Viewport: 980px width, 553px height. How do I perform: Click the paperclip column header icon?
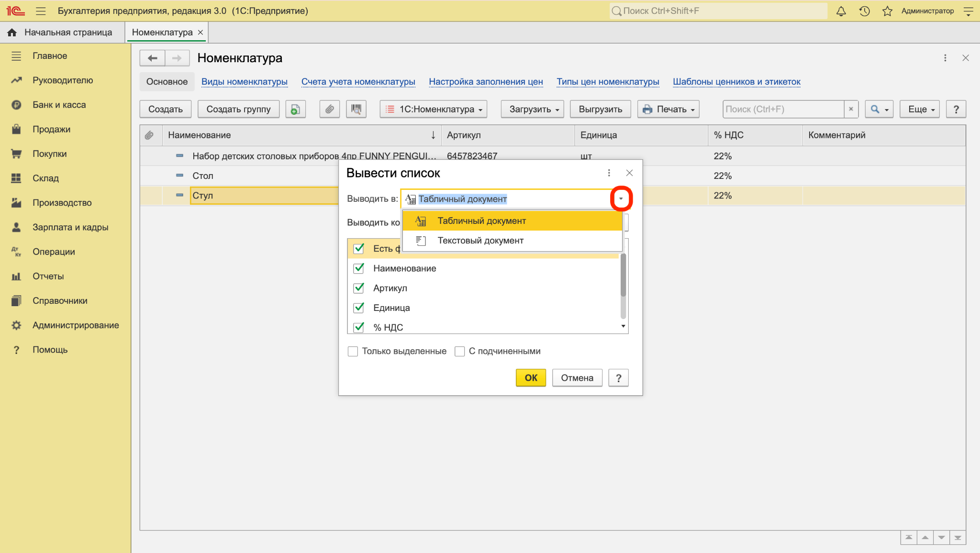(x=149, y=135)
